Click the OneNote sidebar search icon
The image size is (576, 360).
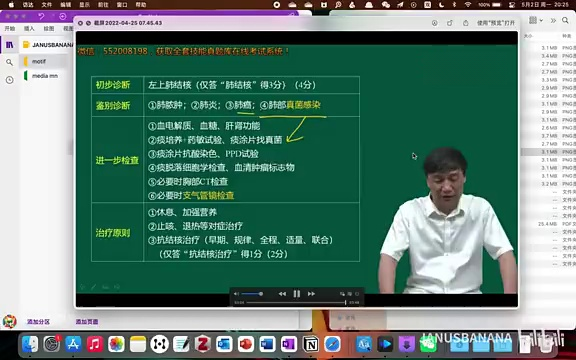point(10,62)
